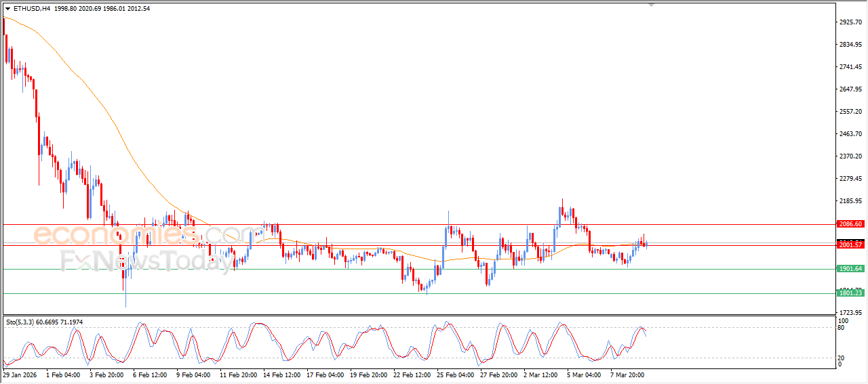868x384 pixels.
Task: Click the FxNewsToday watermark text
Action: click(146, 262)
